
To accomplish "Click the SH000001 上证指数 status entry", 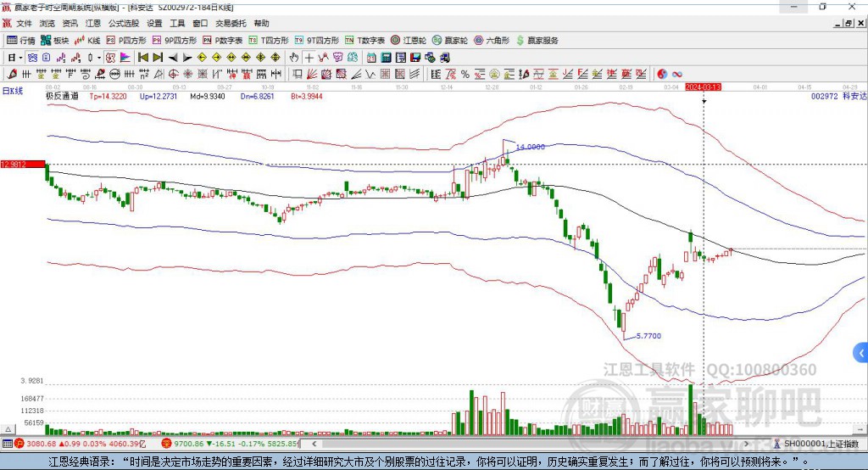I will (818, 444).
